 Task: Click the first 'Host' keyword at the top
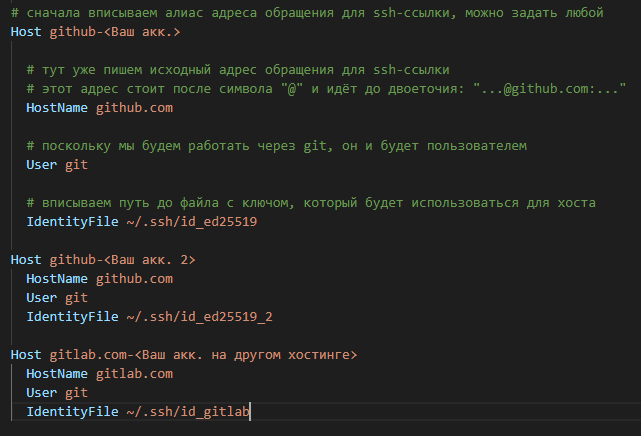click(26, 31)
